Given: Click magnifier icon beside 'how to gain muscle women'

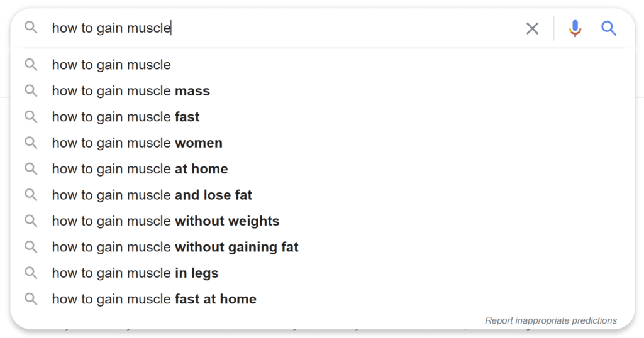Looking at the screenshot, I should (x=31, y=143).
